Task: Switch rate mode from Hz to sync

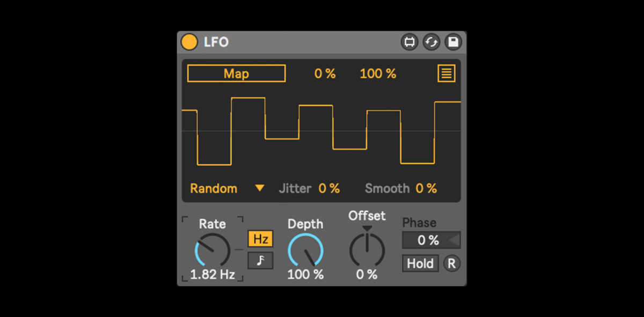Action: point(260,261)
